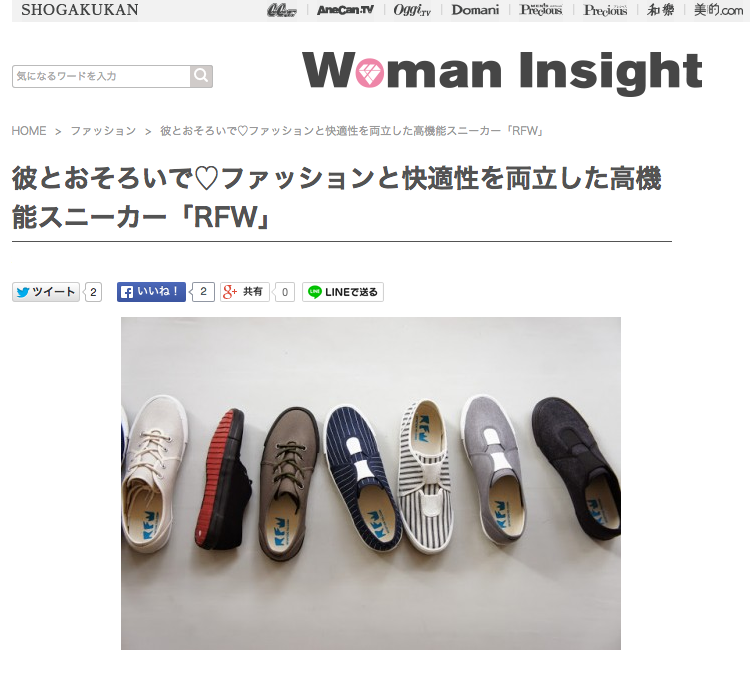Open 美的.com from the top bar
750x682 pixels.
click(x=718, y=10)
